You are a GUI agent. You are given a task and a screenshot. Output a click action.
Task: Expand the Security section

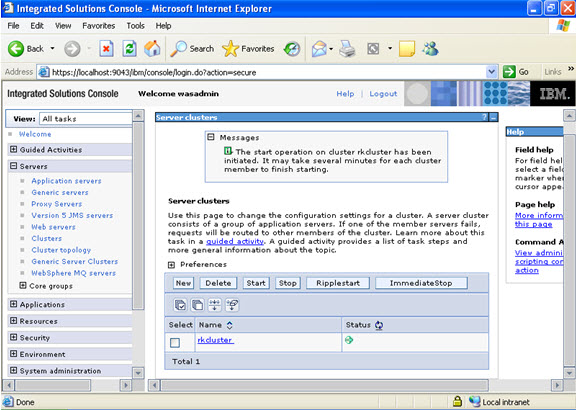pos(14,337)
